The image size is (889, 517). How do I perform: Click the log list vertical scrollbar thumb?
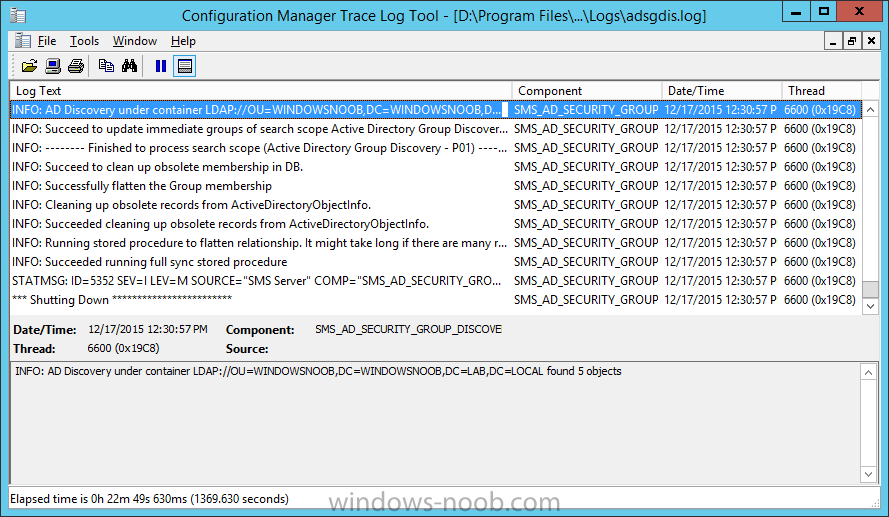point(870,289)
